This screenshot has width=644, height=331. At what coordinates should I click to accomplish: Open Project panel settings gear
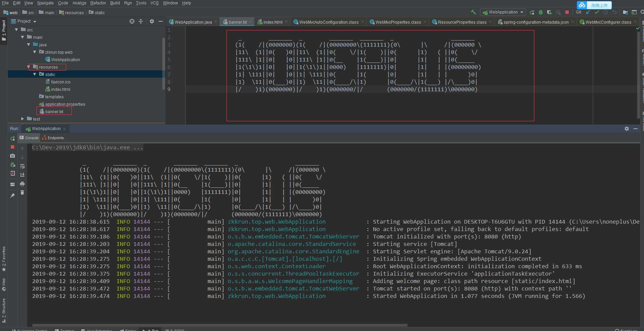coord(152,21)
